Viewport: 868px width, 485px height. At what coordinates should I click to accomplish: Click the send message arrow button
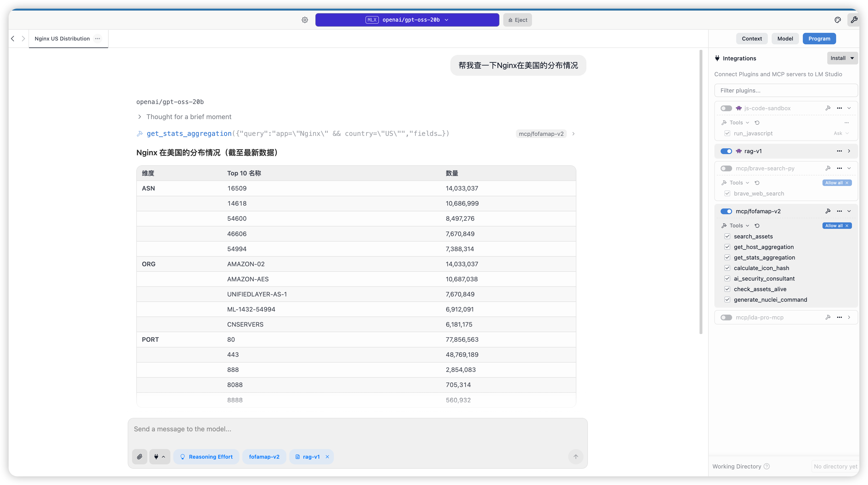coord(576,457)
